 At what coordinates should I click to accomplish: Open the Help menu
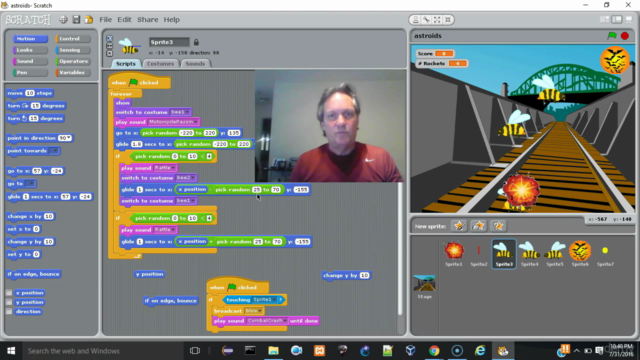coord(171,20)
